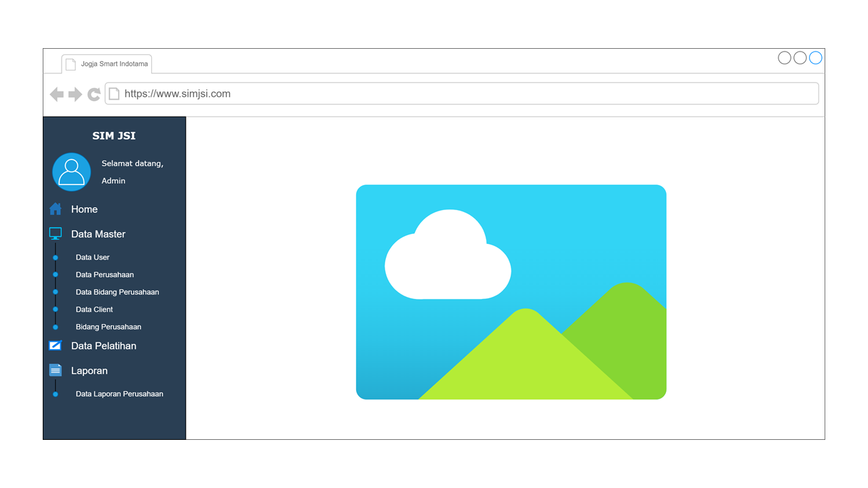868x488 pixels.
Task: Click the Admin user avatar icon
Action: tap(71, 172)
